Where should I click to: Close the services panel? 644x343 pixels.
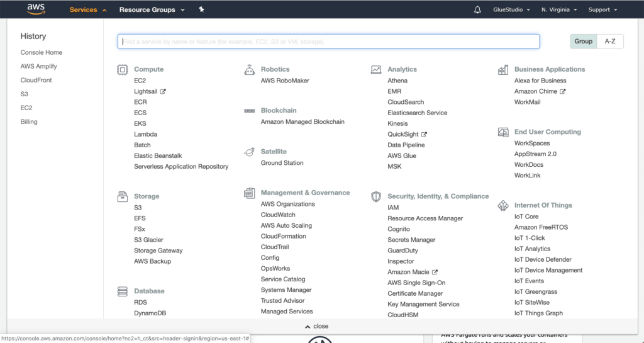(x=316, y=326)
